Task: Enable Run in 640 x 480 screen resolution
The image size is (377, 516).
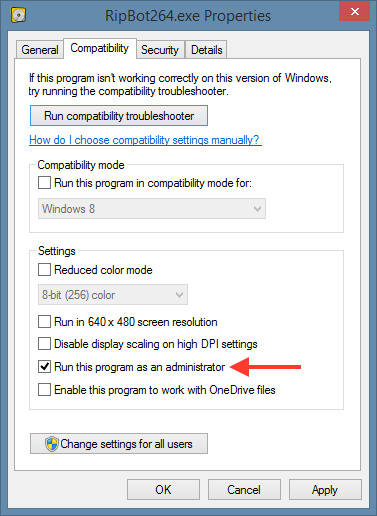Action: pos(44,322)
